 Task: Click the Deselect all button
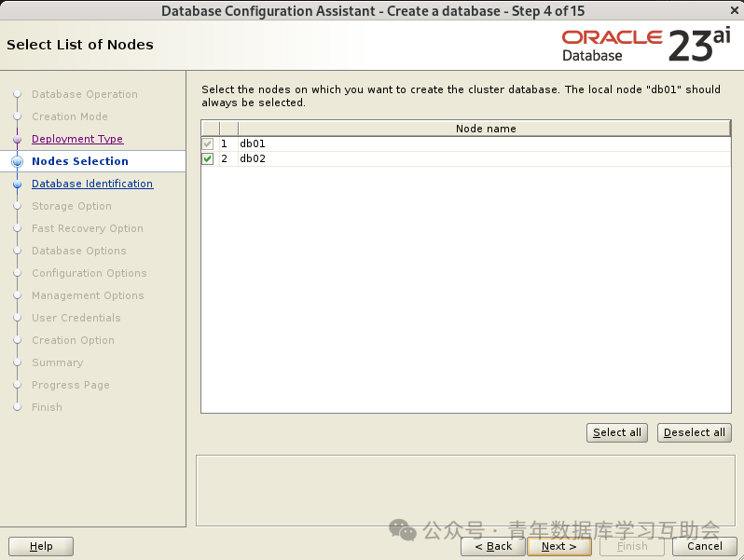(695, 432)
